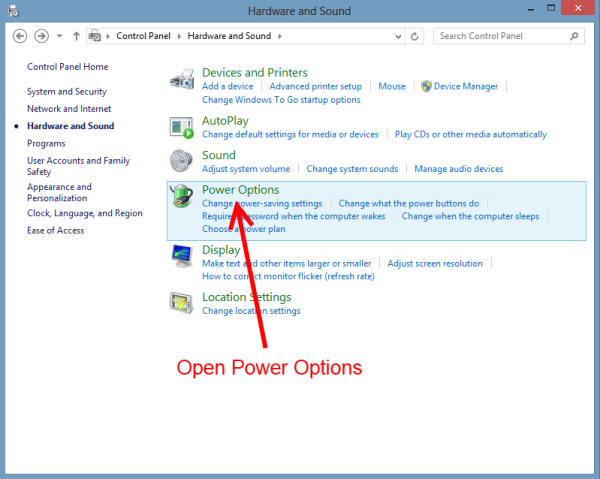Open Ease of Access category
The height and width of the screenshot is (479, 600).
[55, 230]
